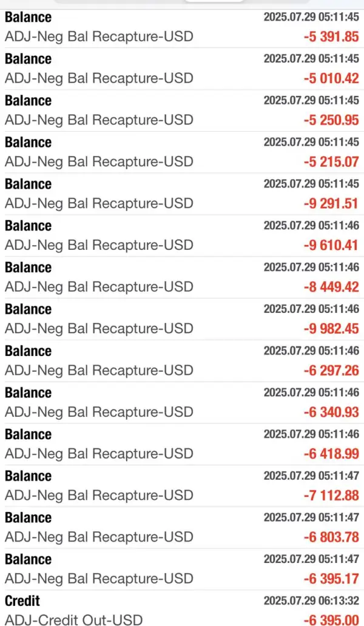The height and width of the screenshot is (626, 364).
Task: Click the -9 982.45 balance amount
Action: pyautogui.click(x=331, y=329)
